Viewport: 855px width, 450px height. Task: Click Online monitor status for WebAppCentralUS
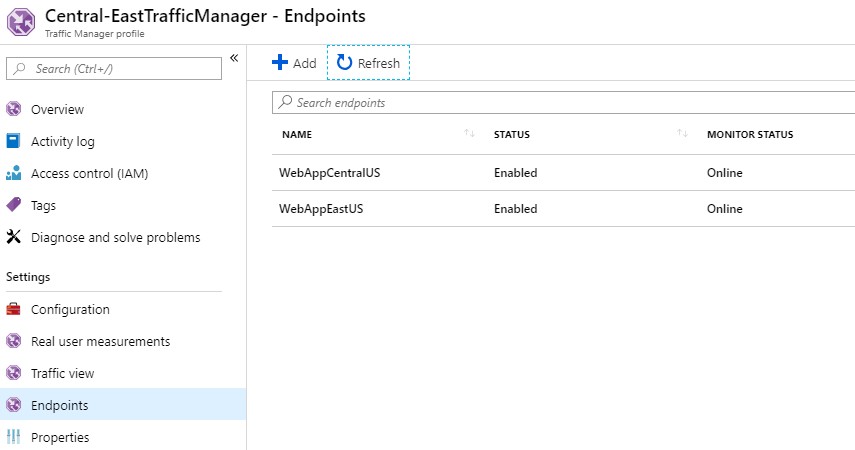725,173
